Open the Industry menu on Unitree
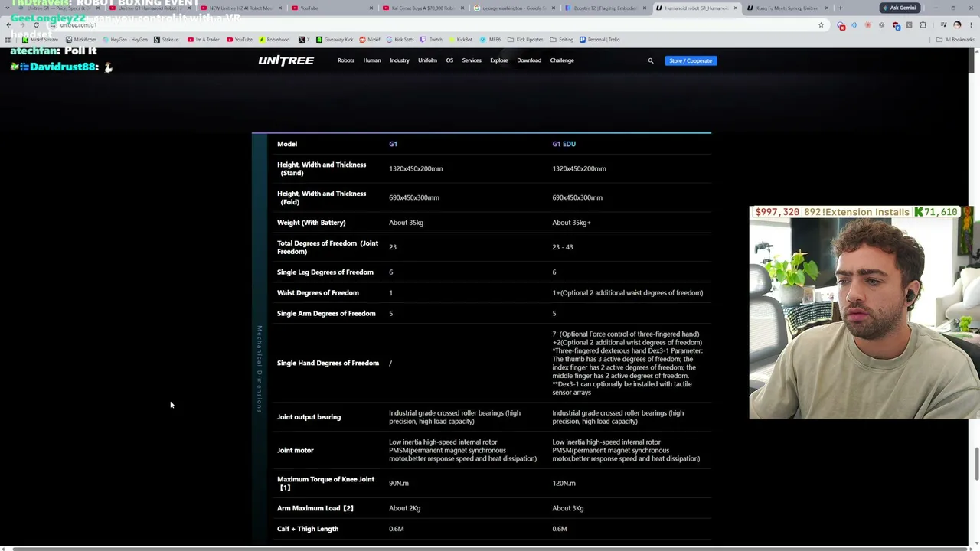This screenshot has height=551, width=980. click(399, 60)
